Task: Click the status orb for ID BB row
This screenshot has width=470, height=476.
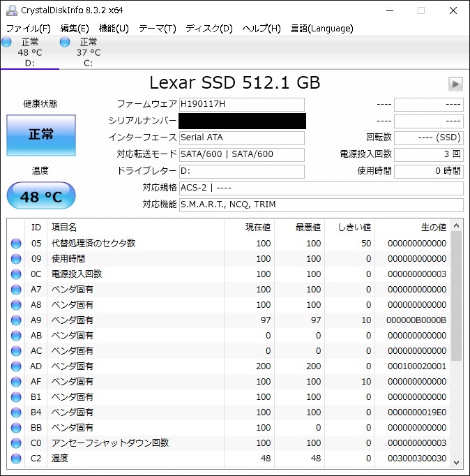Action: coord(16,428)
